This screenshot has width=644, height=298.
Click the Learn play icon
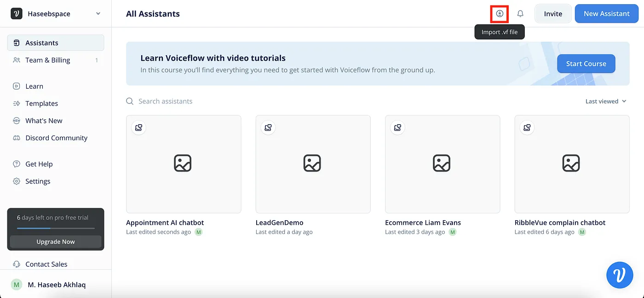(17, 86)
